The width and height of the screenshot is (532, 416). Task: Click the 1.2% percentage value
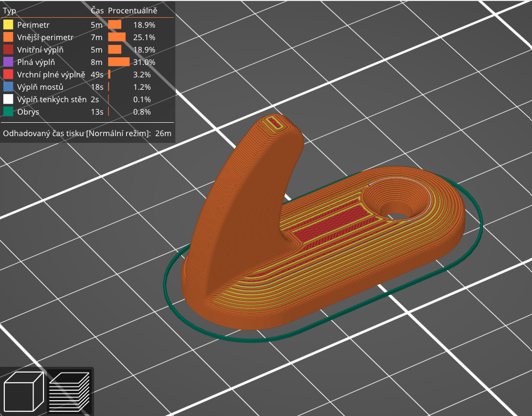tap(142, 87)
